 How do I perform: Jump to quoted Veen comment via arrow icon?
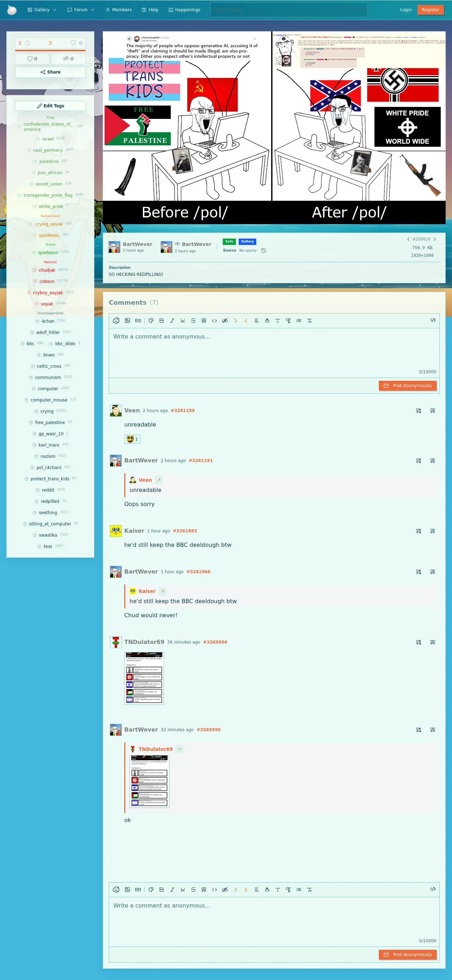click(x=159, y=480)
